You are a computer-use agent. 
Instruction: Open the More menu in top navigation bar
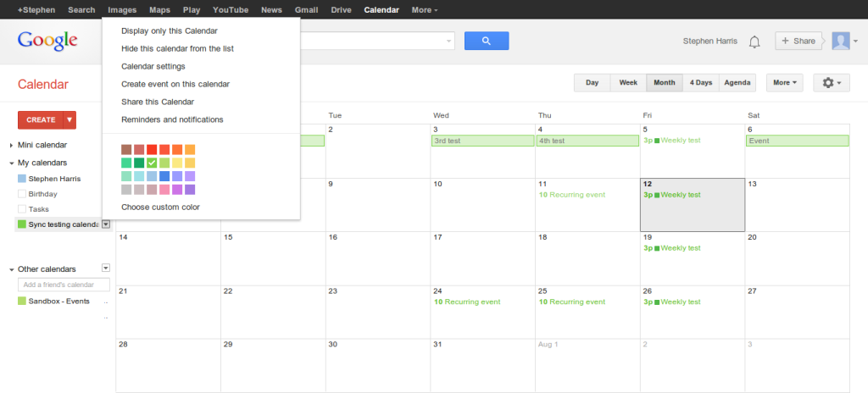[425, 10]
